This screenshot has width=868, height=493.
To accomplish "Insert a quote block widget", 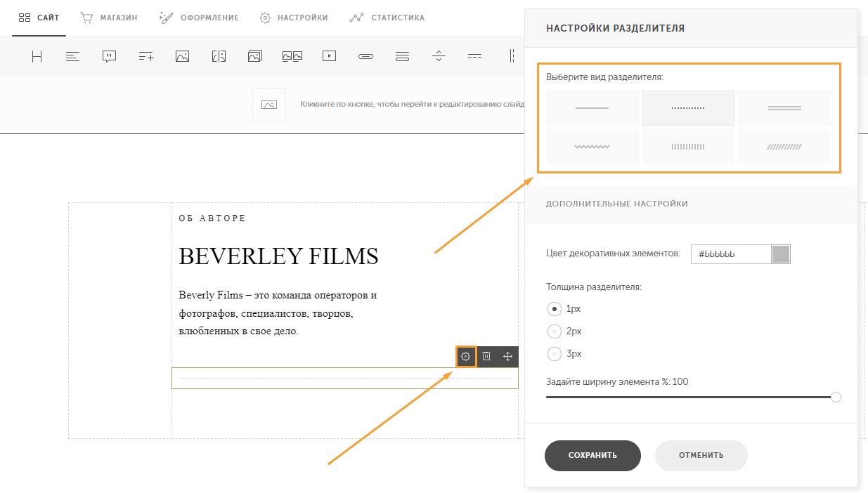I will coord(109,56).
